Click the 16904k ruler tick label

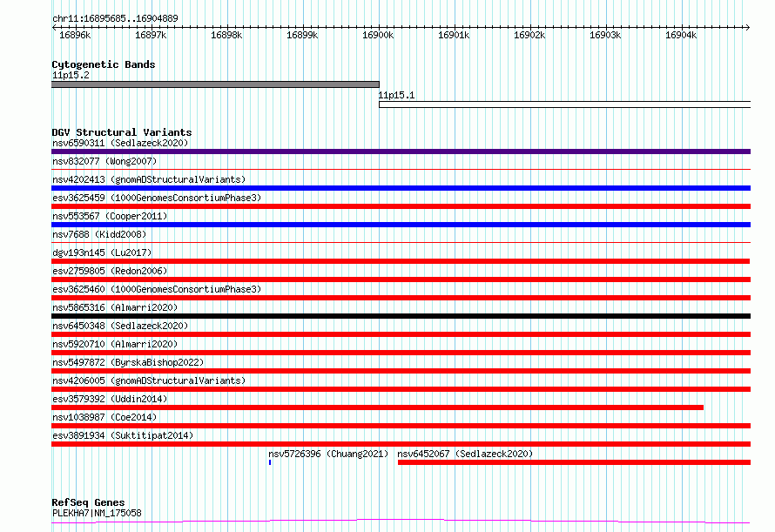point(681,35)
